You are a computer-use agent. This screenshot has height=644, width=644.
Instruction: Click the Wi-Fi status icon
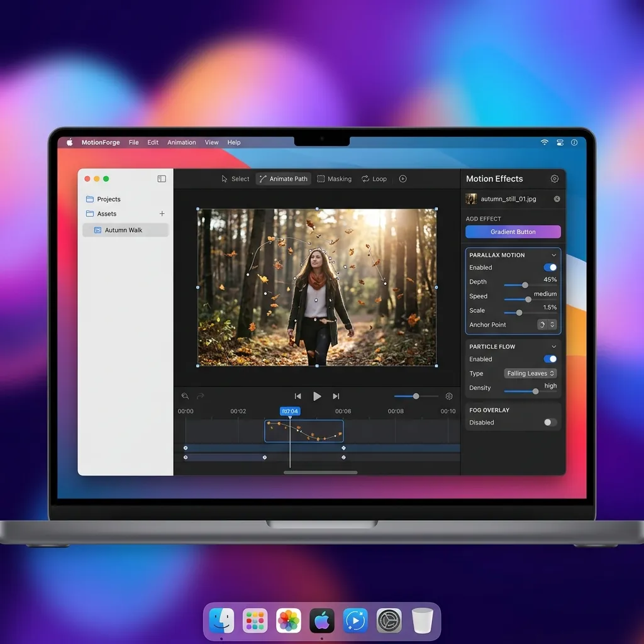[x=544, y=143]
